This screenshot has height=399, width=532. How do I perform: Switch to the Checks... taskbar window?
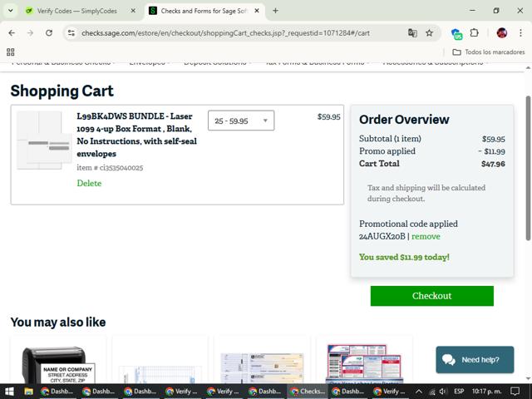[x=308, y=392]
